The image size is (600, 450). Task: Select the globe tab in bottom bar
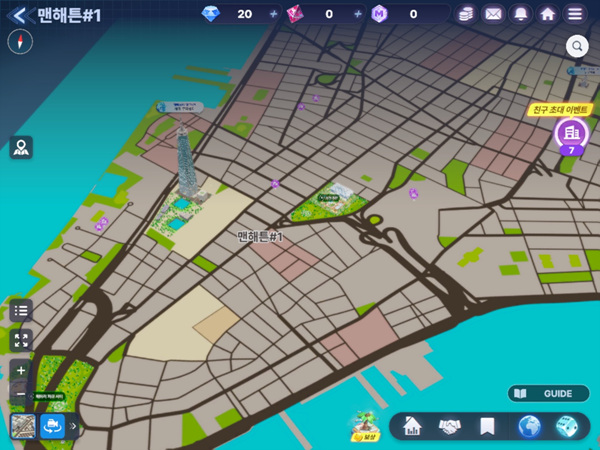(x=530, y=427)
